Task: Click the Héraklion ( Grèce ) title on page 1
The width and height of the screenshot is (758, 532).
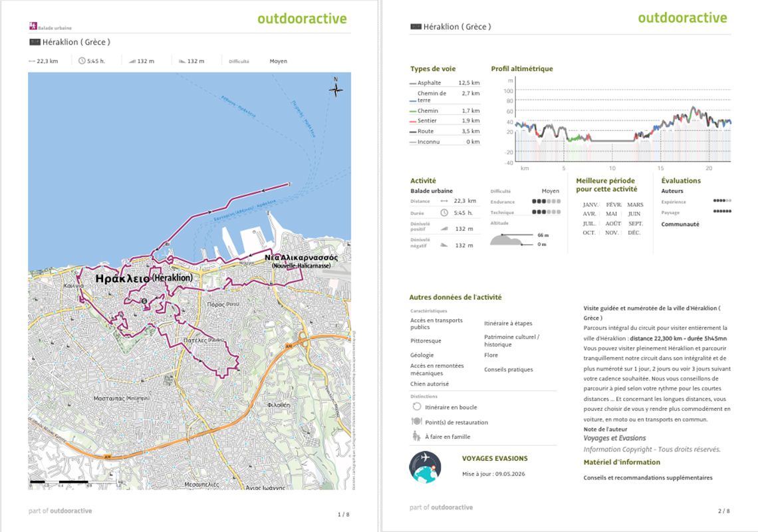Action: pos(76,42)
